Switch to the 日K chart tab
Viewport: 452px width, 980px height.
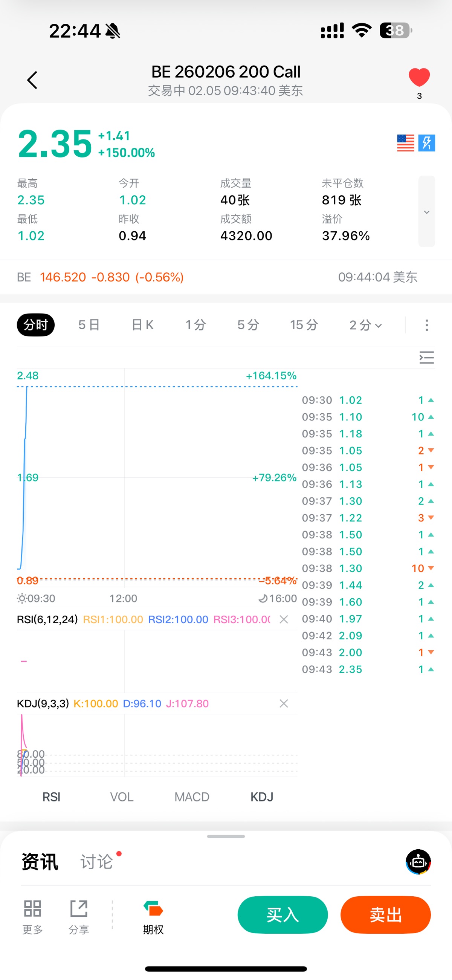[142, 325]
